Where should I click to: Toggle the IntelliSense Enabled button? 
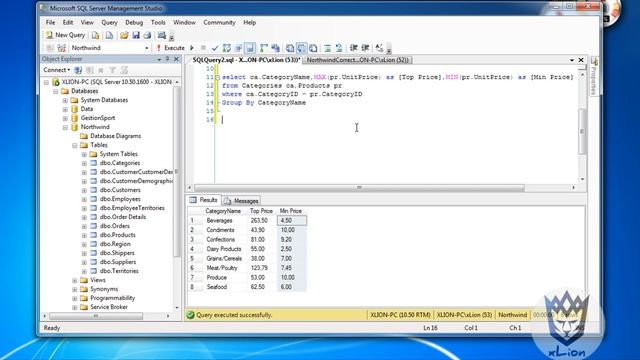point(250,48)
